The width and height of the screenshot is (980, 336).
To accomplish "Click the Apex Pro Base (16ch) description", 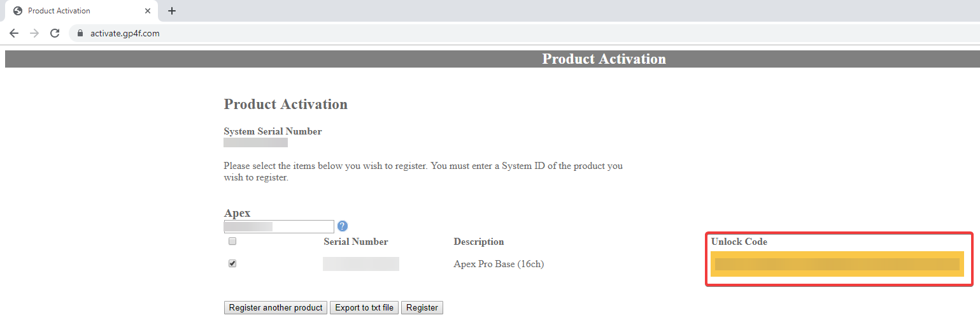I will [499, 264].
